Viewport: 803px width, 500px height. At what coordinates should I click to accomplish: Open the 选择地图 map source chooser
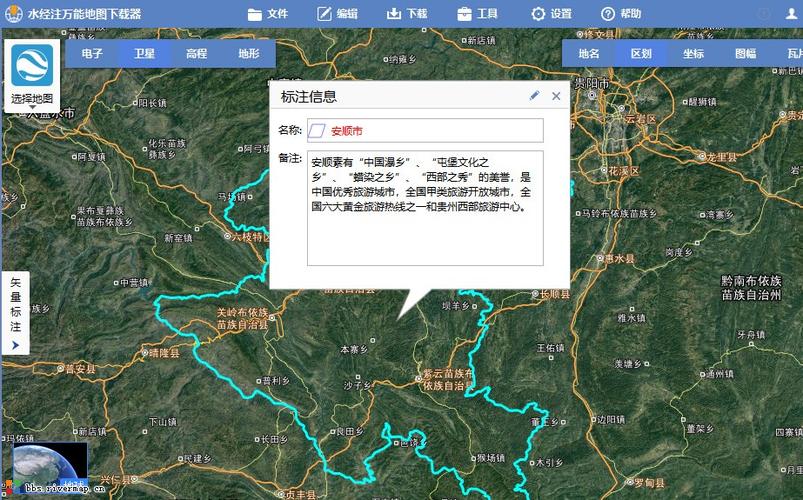tap(32, 76)
